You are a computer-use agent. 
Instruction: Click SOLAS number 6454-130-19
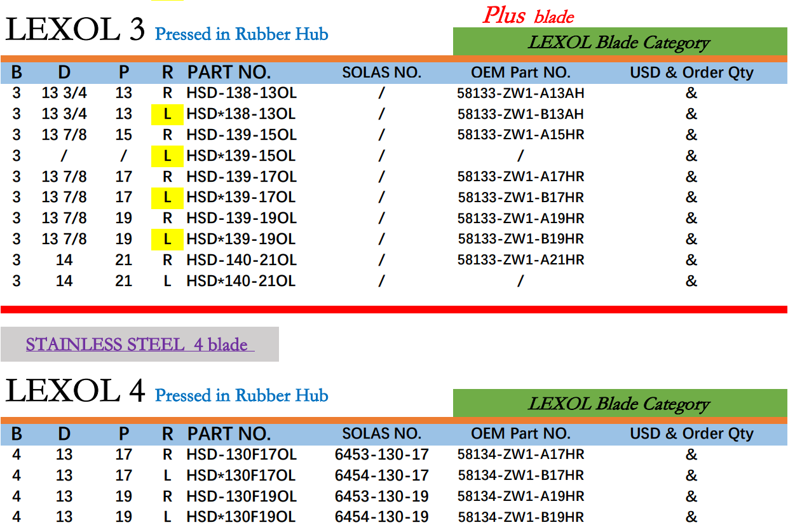(382, 517)
